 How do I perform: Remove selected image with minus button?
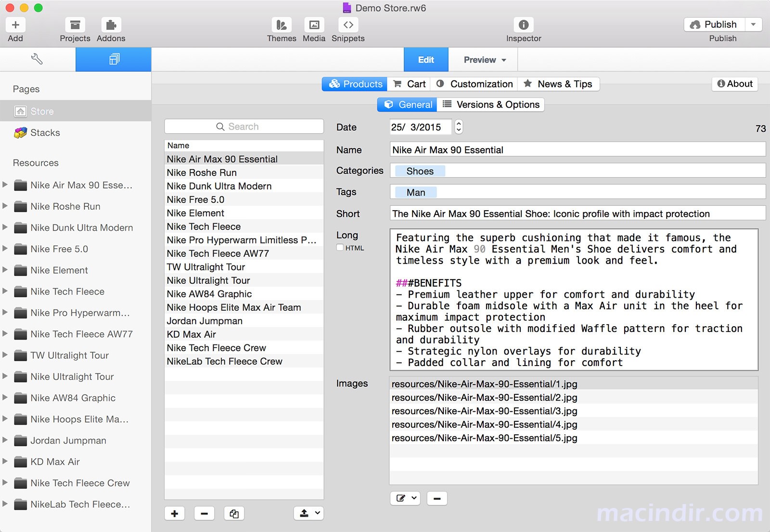click(437, 498)
